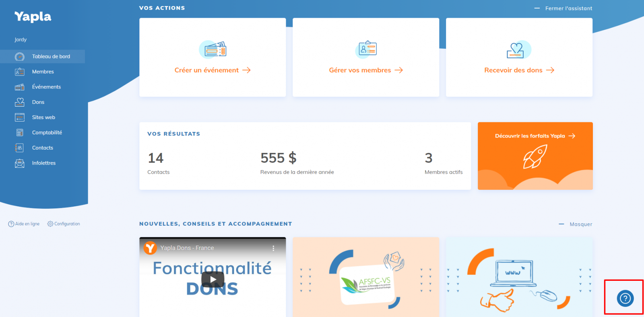This screenshot has height=317, width=644.
Task: Click the Configuration gear icon
Action: tap(50, 224)
